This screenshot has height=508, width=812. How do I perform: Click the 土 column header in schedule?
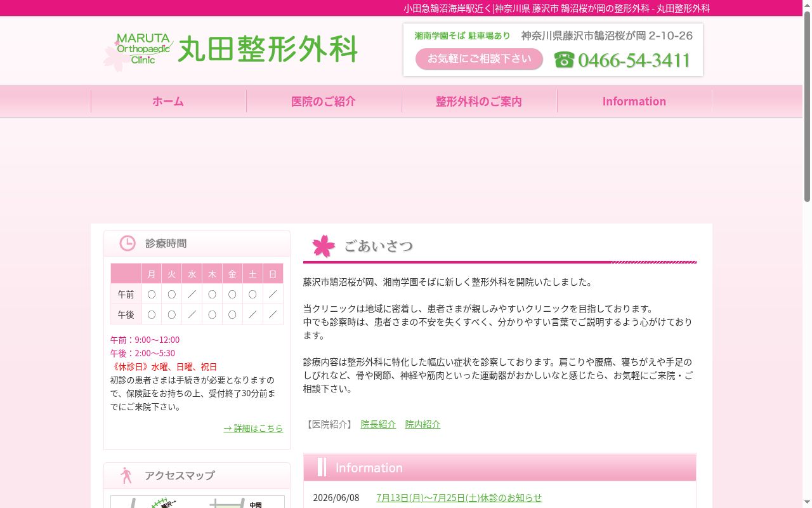(252, 274)
